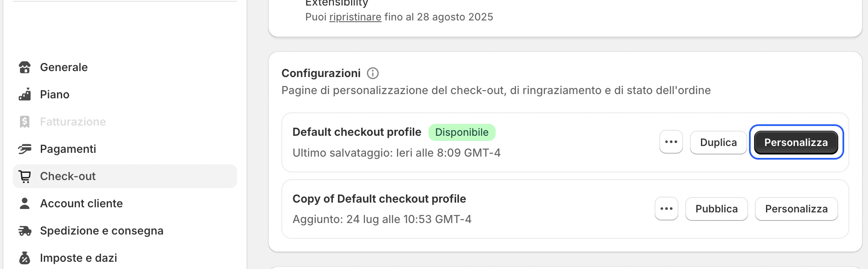Click the Imposte e dazi icon
868x269 pixels.
pos(25,258)
